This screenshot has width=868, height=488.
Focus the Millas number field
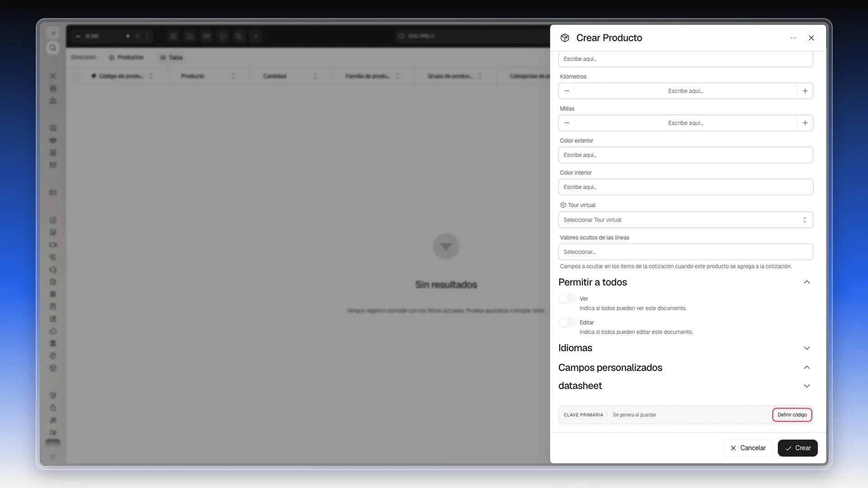[x=686, y=123]
